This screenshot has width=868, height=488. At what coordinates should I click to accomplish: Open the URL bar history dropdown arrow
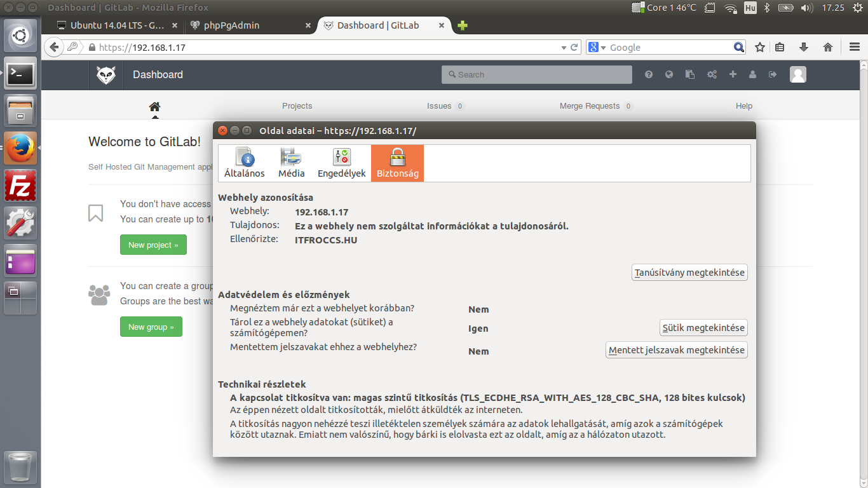(x=563, y=46)
